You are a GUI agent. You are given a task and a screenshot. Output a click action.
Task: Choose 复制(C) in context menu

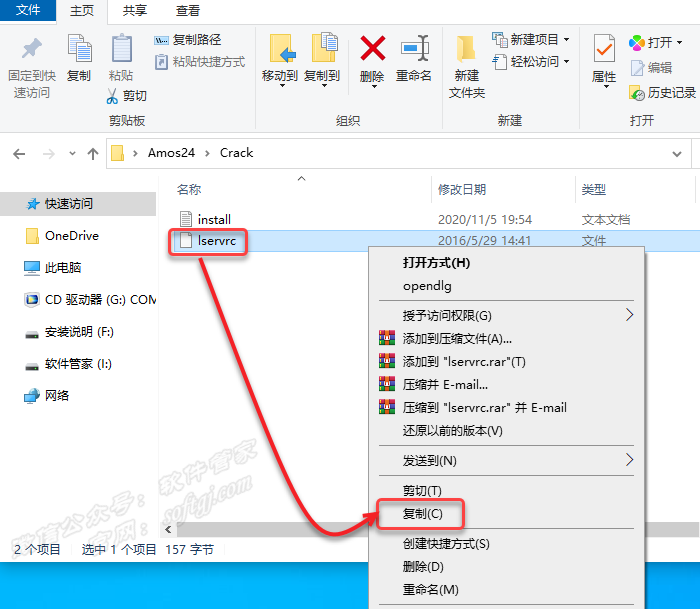coord(507,514)
